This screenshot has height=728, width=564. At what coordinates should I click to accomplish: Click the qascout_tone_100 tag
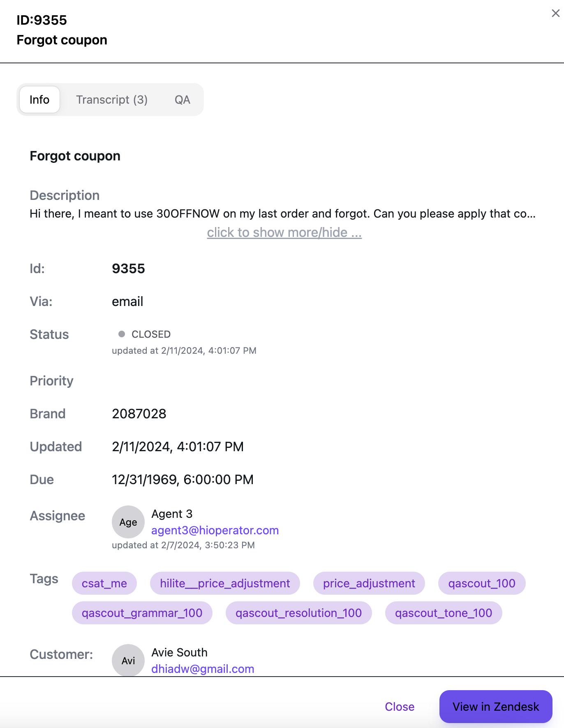(x=443, y=613)
